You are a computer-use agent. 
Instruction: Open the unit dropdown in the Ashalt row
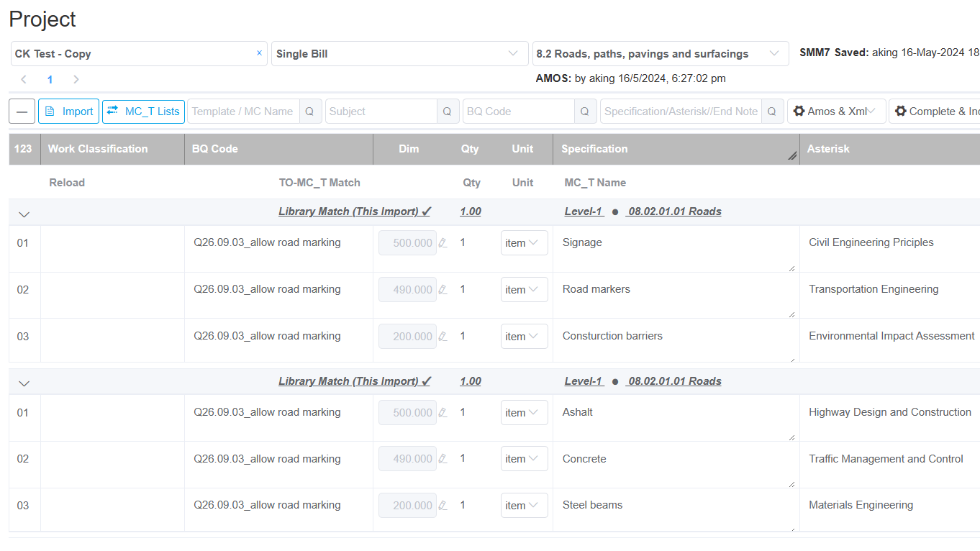(x=524, y=413)
